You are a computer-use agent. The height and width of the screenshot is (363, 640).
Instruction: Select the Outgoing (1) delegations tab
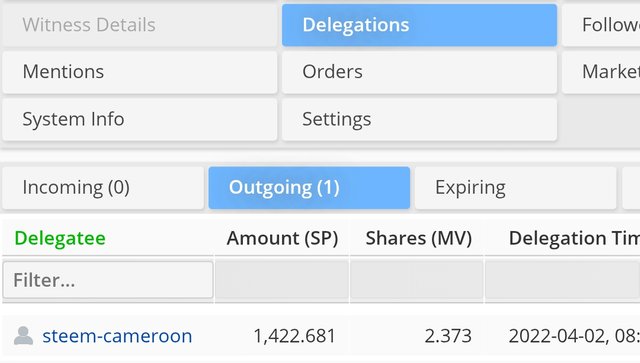(x=309, y=188)
